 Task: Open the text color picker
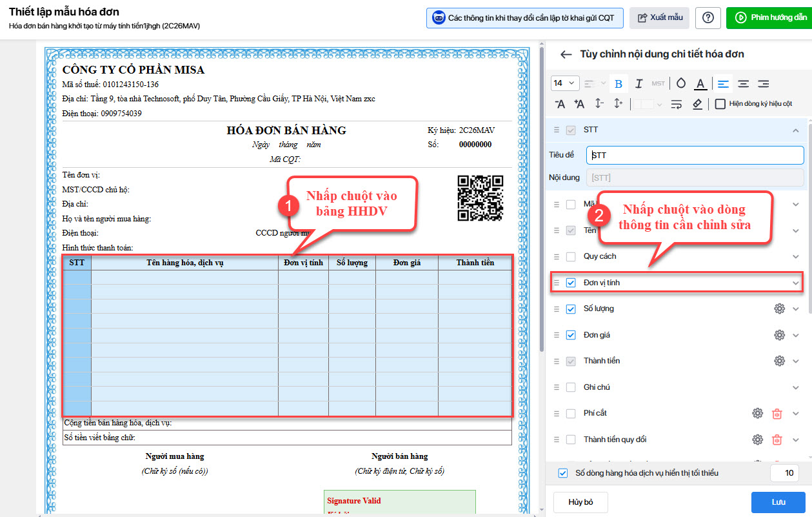700,83
